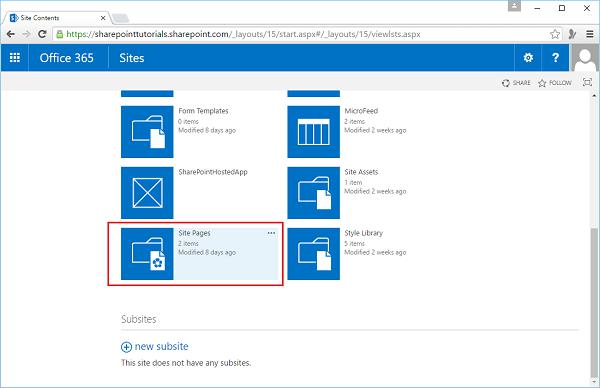Open the Chrome hamburger menu
600x388 pixels.
click(x=590, y=34)
